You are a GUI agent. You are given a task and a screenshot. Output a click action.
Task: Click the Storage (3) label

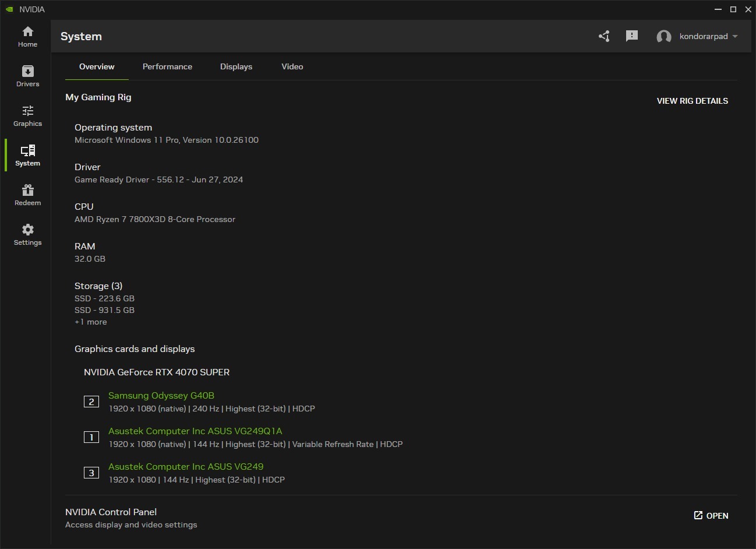[x=98, y=286]
